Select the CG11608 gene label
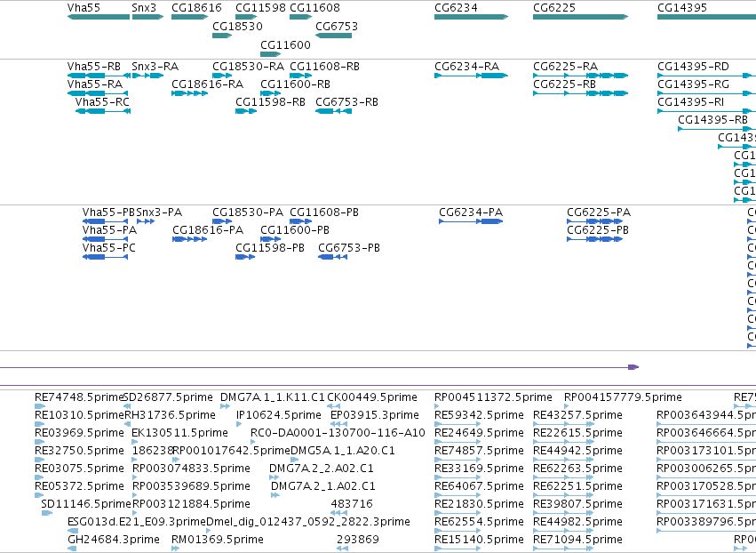This screenshot has height=553, width=756. [x=314, y=8]
